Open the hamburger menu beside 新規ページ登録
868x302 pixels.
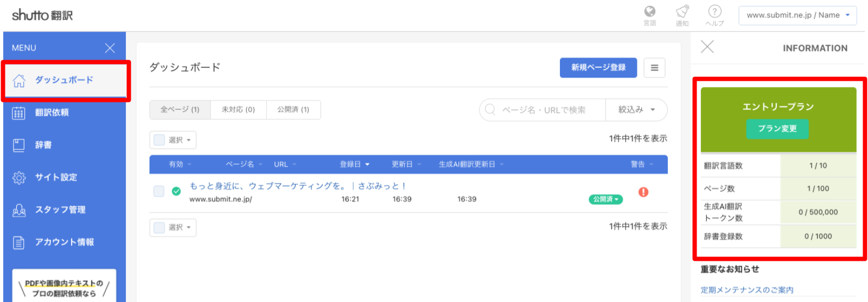654,68
